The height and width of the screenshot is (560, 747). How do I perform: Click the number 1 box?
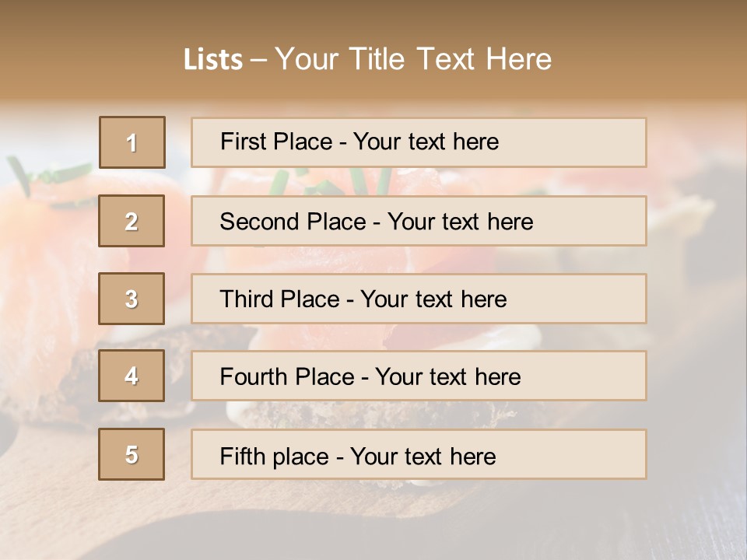tap(132, 142)
